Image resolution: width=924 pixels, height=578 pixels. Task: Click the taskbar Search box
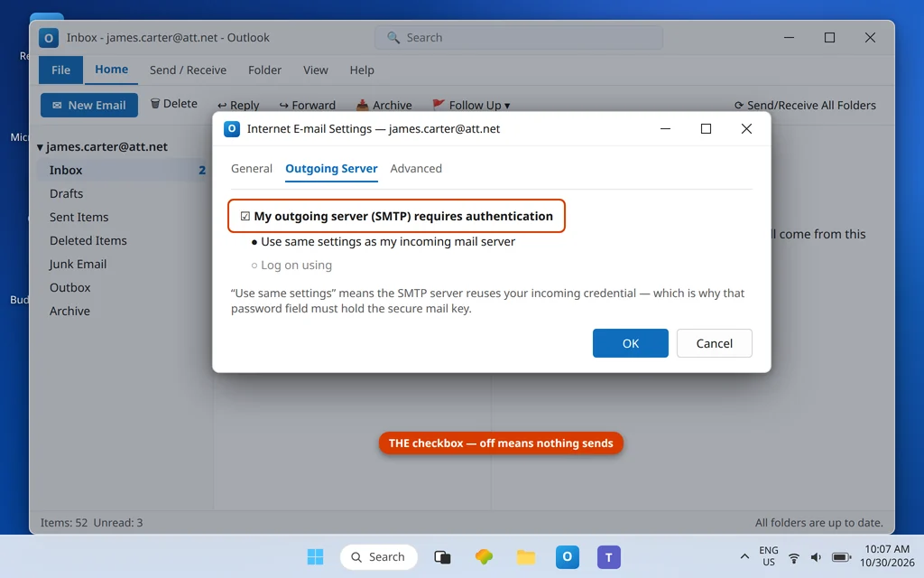(x=378, y=556)
